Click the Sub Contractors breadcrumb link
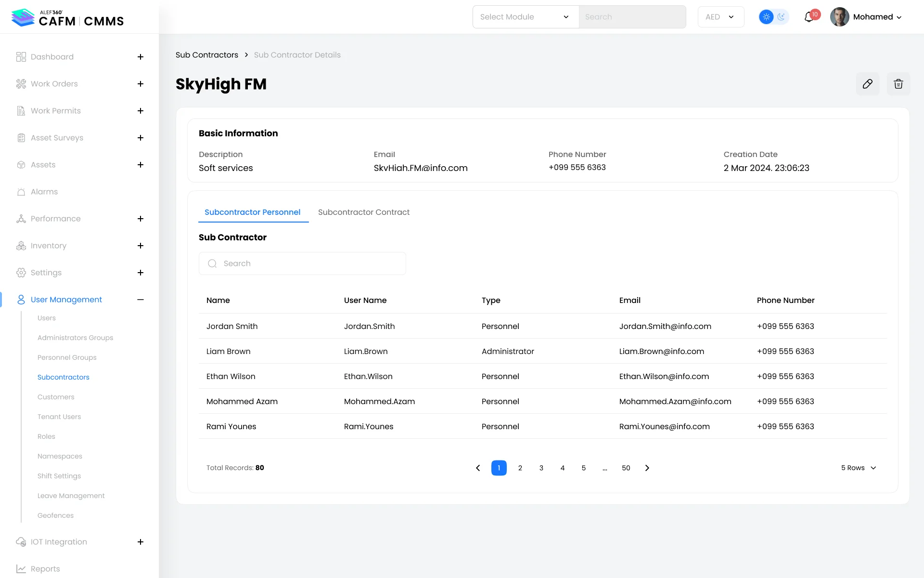 tap(207, 55)
